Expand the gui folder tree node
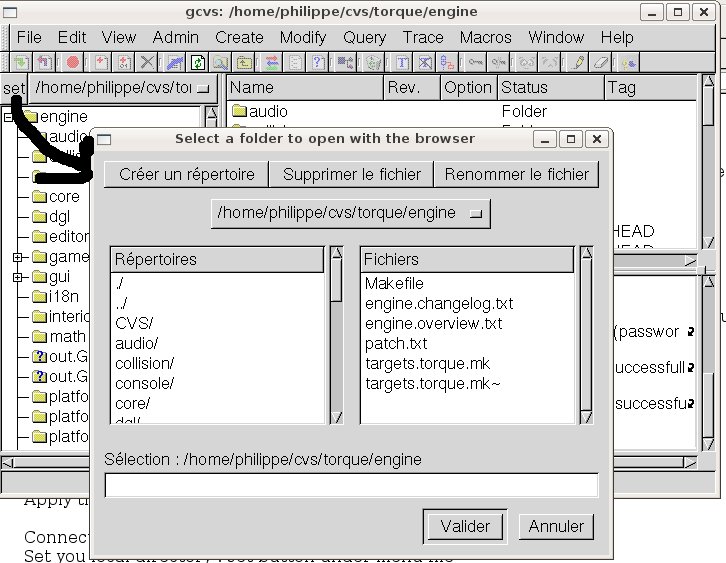This screenshot has height=563, width=726. (x=17, y=276)
